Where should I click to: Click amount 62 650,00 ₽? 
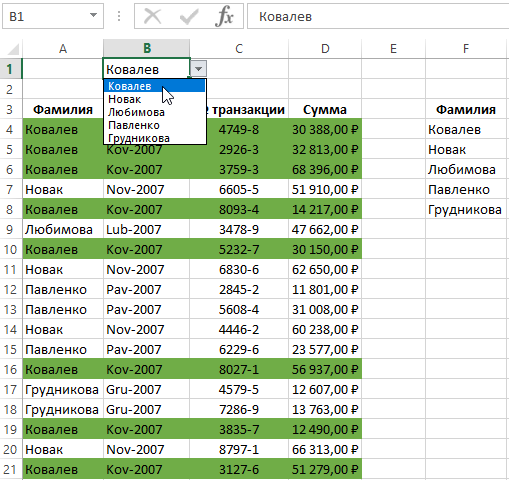click(x=325, y=269)
